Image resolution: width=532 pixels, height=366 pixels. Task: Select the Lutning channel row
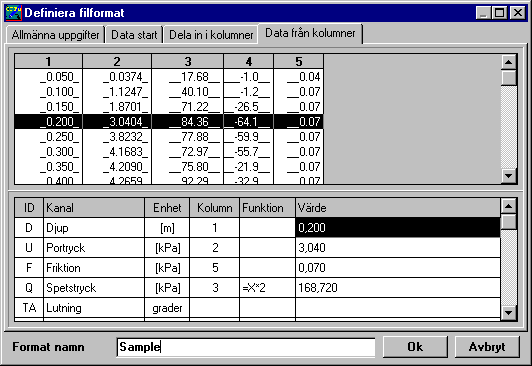click(x=258, y=308)
